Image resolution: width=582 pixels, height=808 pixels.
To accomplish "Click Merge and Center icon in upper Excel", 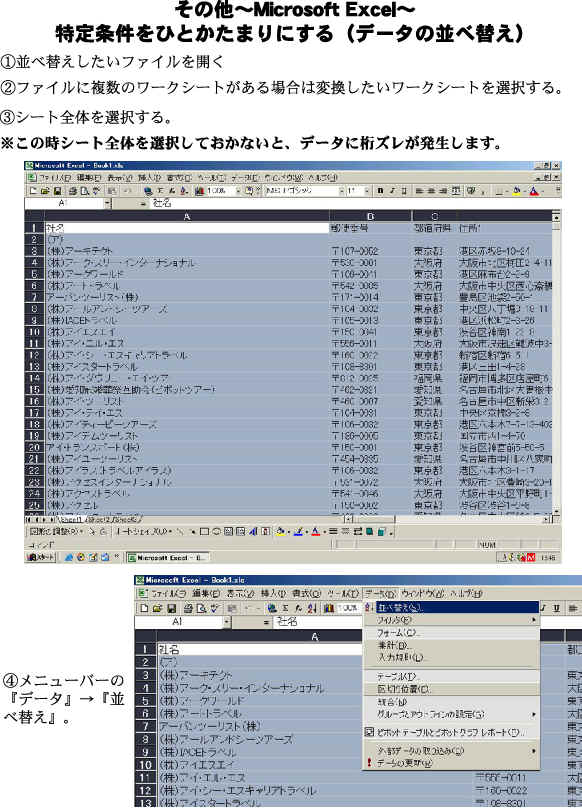I will tap(457, 191).
